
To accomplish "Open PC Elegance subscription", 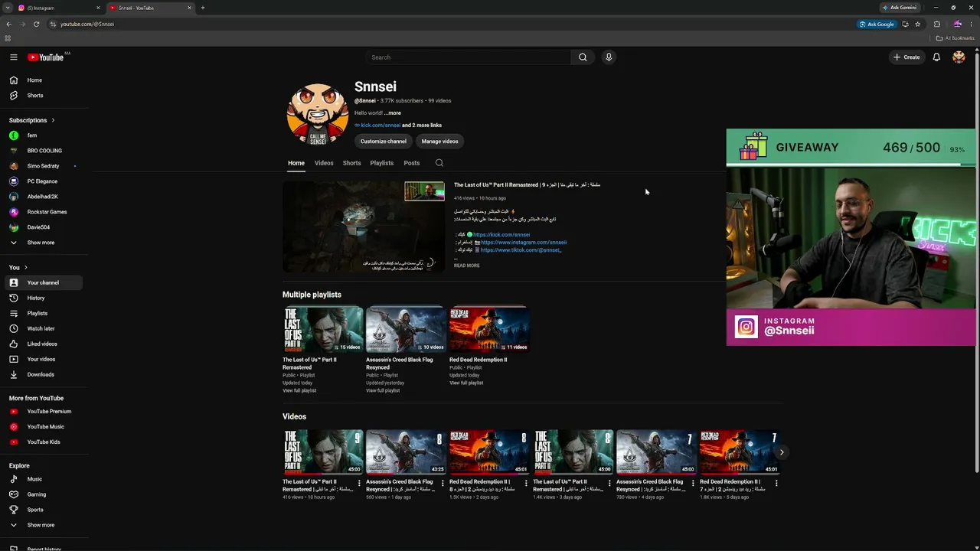I will [x=43, y=181].
